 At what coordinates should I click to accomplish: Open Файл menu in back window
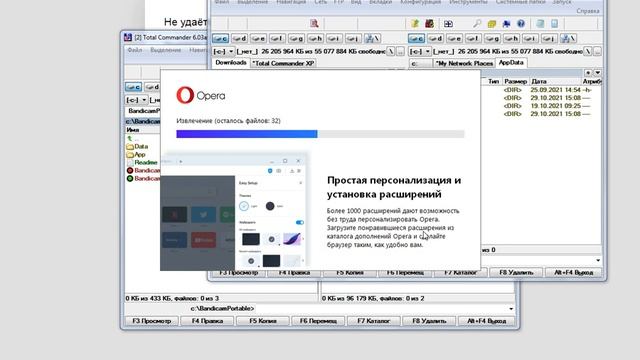pos(135,50)
